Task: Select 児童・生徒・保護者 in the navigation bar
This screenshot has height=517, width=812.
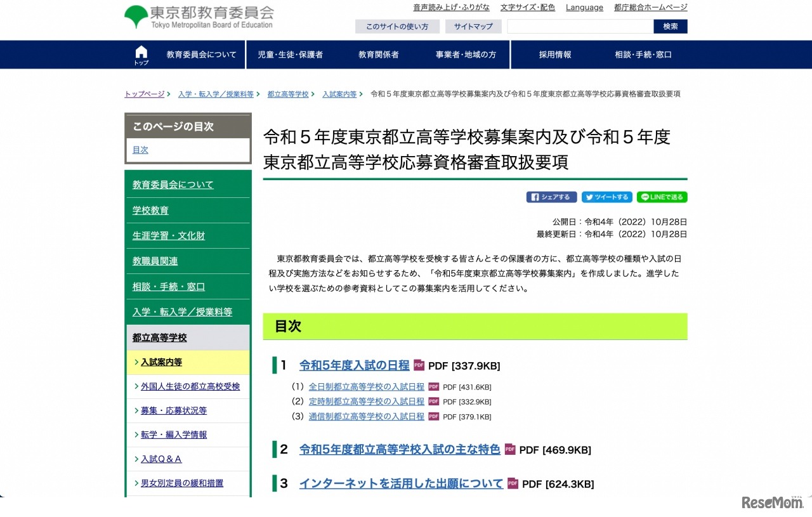Action: (290, 55)
